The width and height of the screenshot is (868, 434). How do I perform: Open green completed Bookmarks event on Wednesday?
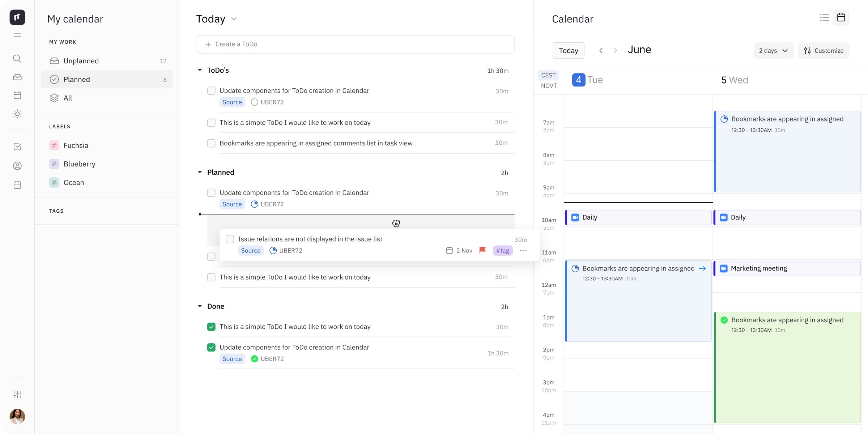(787, 367)
